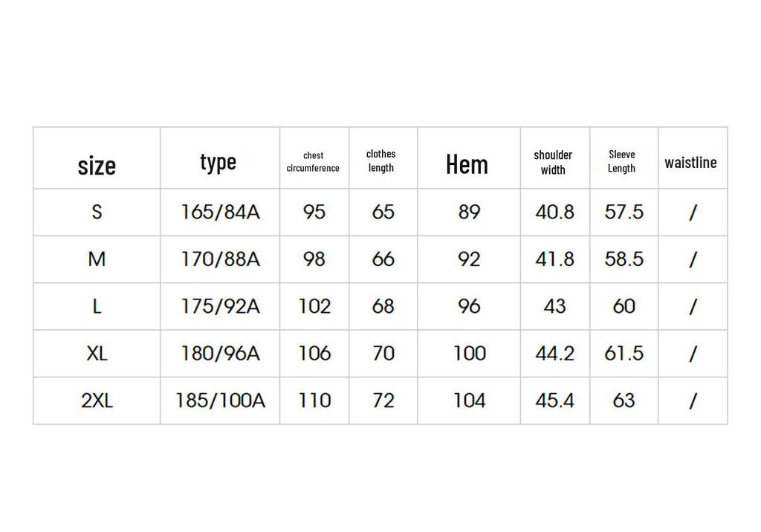Select the L size row label
The height and width of the screenshot is (532, 761).
point(97,306)
